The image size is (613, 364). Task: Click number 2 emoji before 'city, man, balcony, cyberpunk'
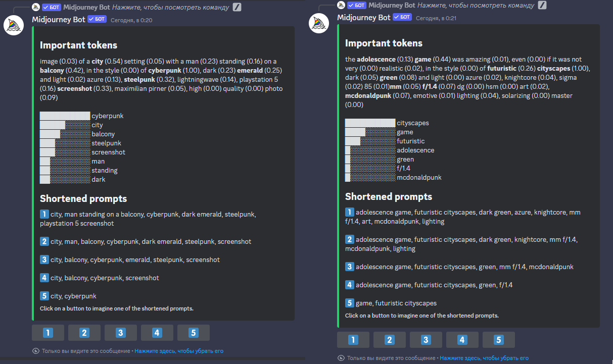pyautogui.click(x=44, y=241)
